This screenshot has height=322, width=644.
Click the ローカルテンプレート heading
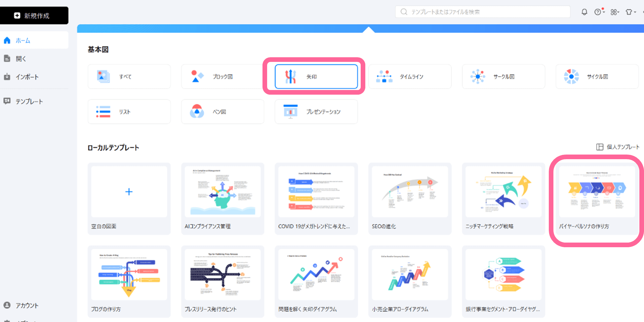(x=113, y=148)
